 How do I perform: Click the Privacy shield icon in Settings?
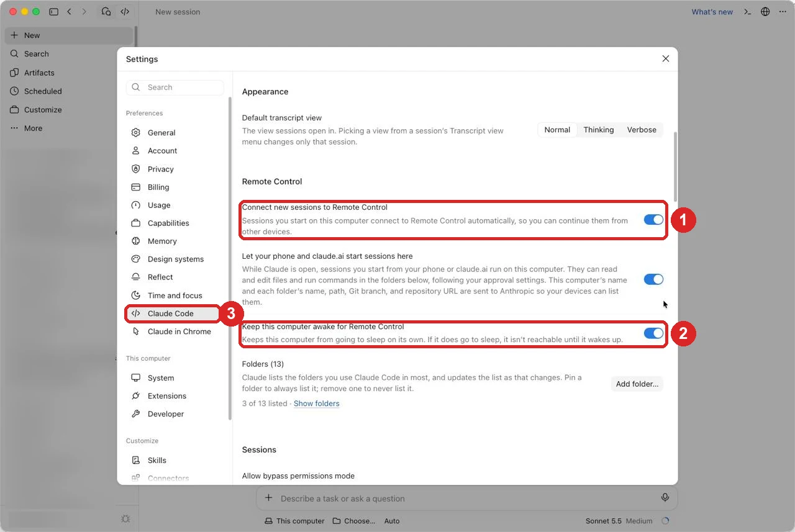(136, 169)
